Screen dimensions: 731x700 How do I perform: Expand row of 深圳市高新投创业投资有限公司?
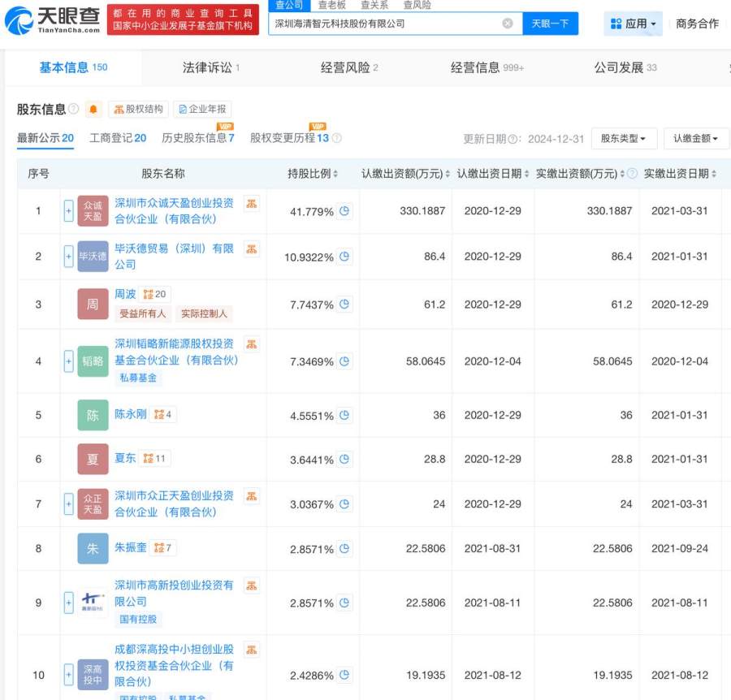tap(68, 603)
